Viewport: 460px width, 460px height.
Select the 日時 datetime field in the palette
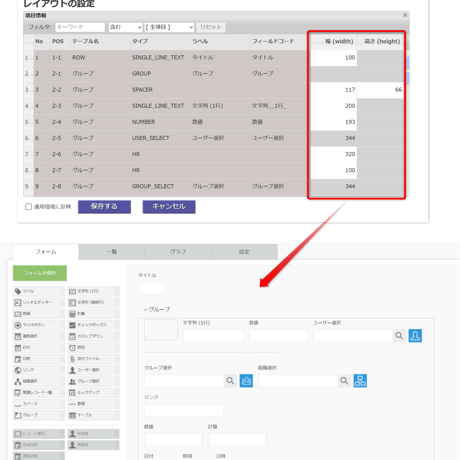pyautogui.click(x=39, y=359)
